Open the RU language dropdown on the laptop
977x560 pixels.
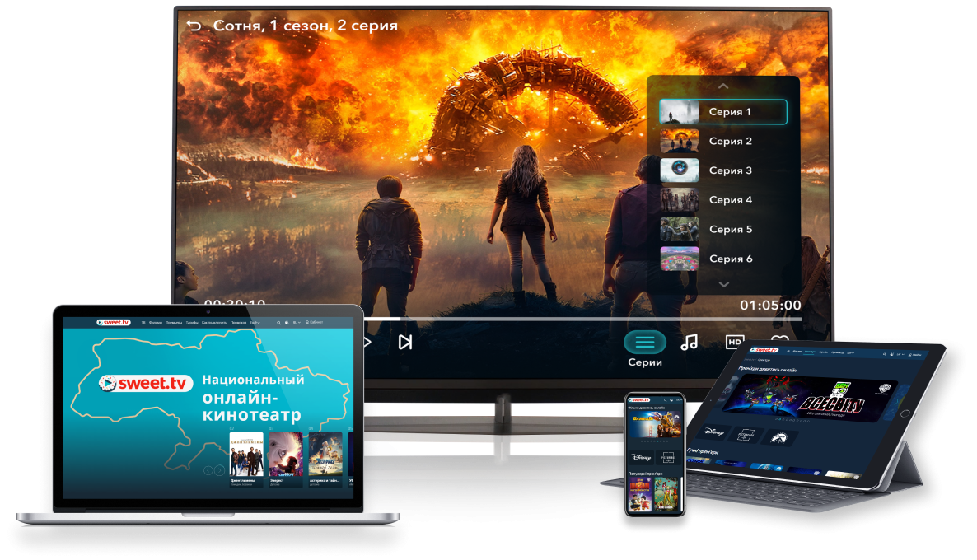coord(297,323)
